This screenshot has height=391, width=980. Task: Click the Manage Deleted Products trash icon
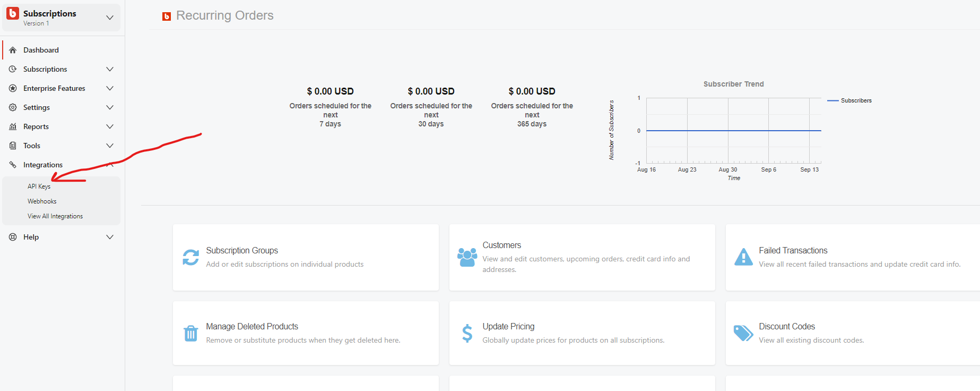(x=191, y=333)
